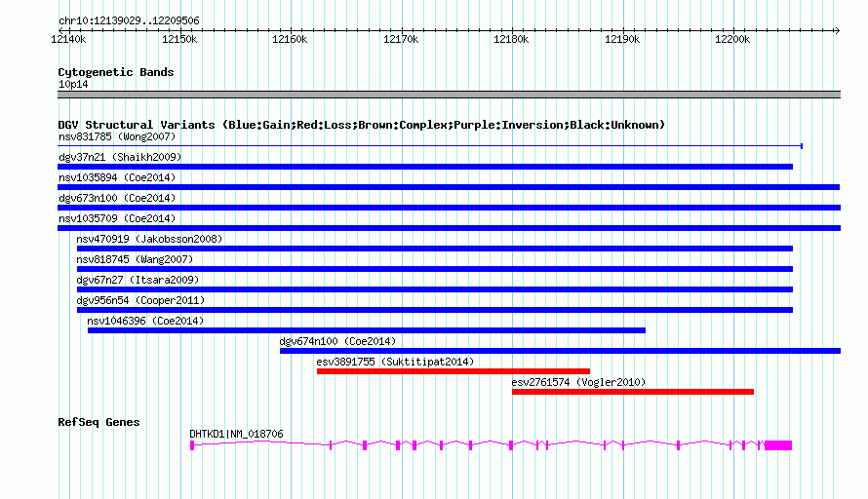
Task: Click the 12180k ruler tick label
Action: [511, 39]
